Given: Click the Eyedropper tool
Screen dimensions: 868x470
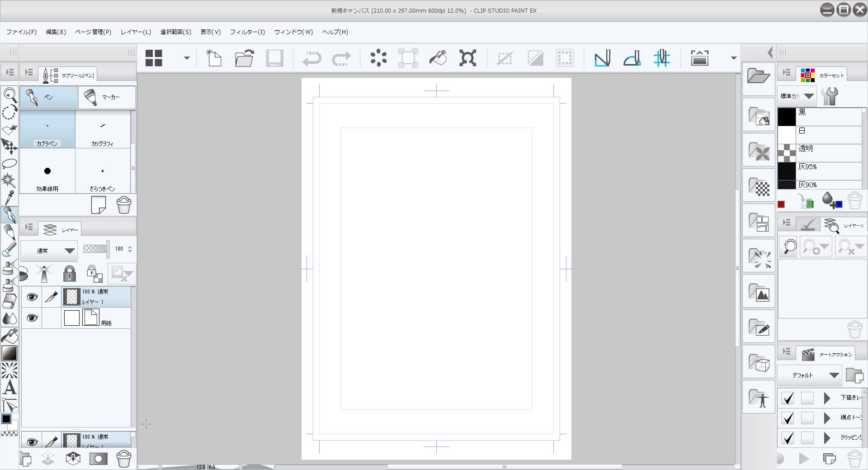Looking at the screenshot, I should (x=9, y=197).
